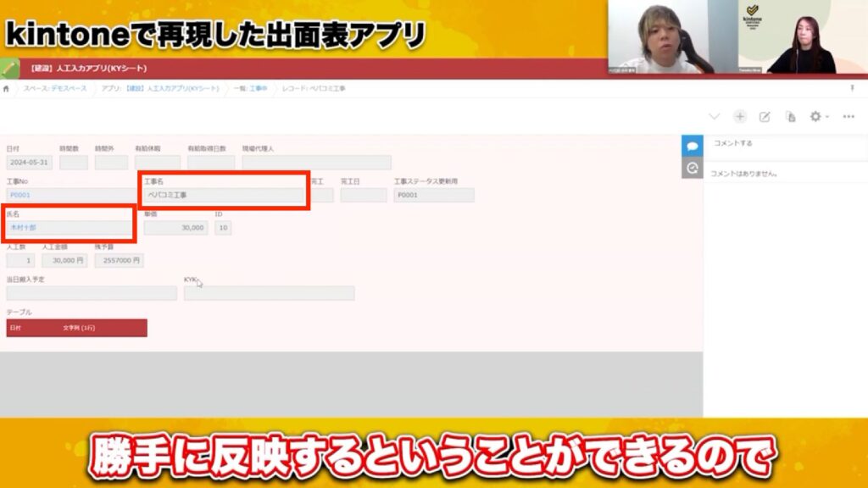
Task: Click the empty 時間外 field
Action: coord(111,162)
